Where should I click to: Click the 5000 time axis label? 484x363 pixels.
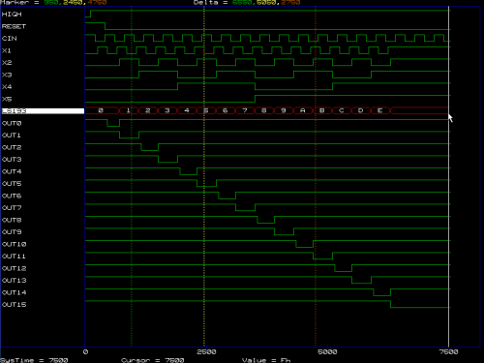pyautogui.click(x=327, y=352)
